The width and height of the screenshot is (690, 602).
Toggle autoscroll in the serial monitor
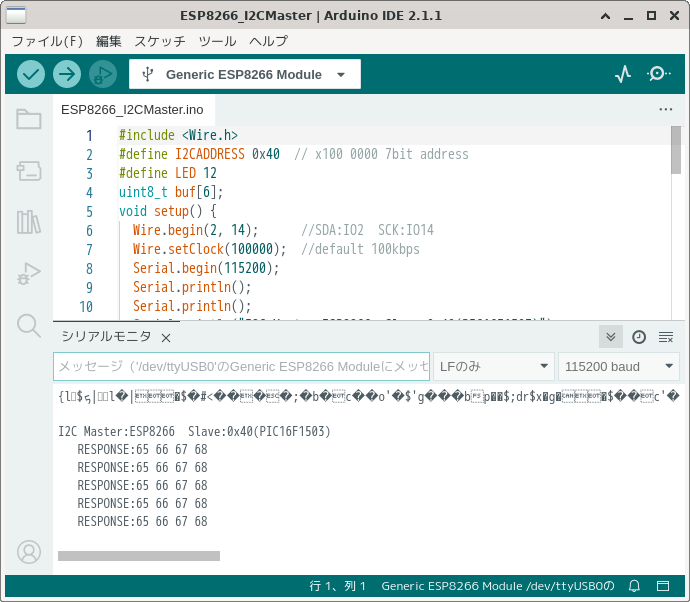tap(611, 337)
